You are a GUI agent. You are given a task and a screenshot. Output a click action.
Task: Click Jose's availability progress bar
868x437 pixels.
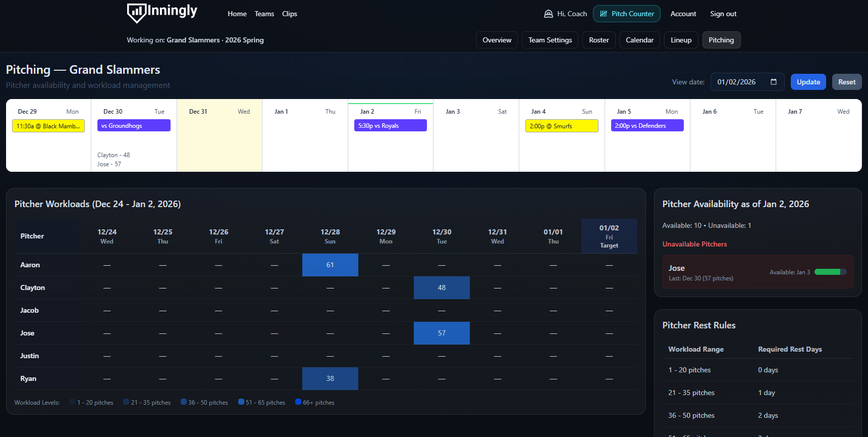pos(830,272)
